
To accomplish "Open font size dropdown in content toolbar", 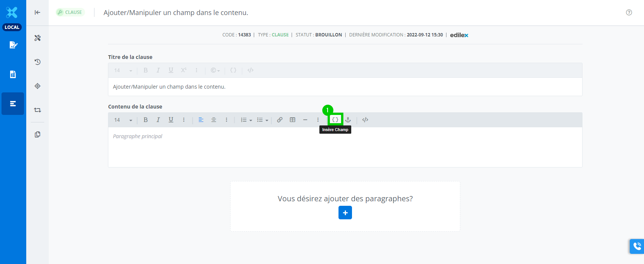I will pos(123,120).
